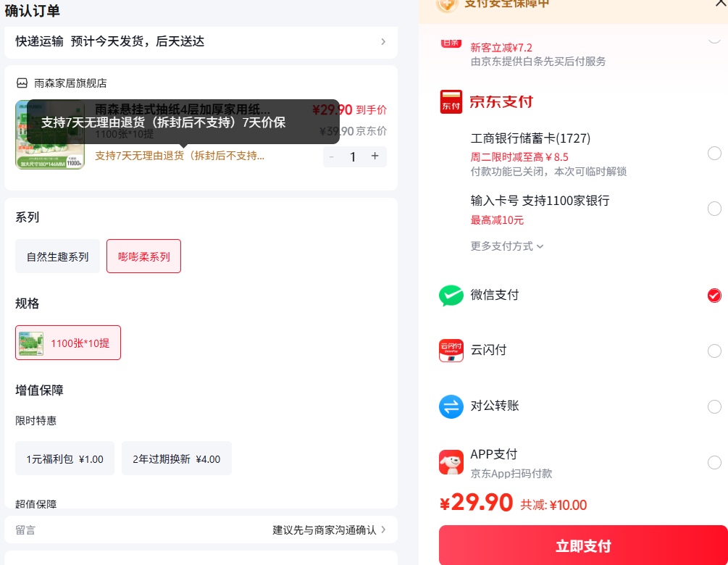The width and height of the screenshot is (728, 565).
Task: Click the 最高减10元 promotion text
Action: pyautogui.click(x=497, y=220)
